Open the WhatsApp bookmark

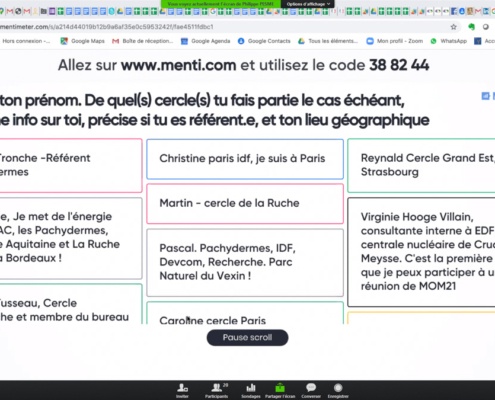[449, 41]
